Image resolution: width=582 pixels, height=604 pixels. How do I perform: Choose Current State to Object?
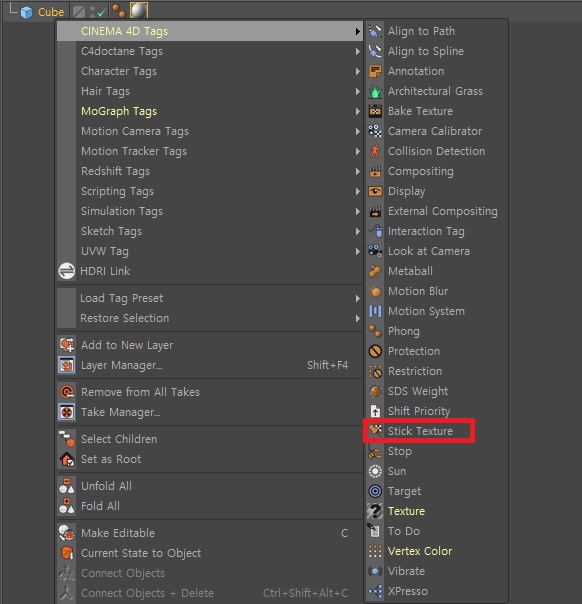210,553
